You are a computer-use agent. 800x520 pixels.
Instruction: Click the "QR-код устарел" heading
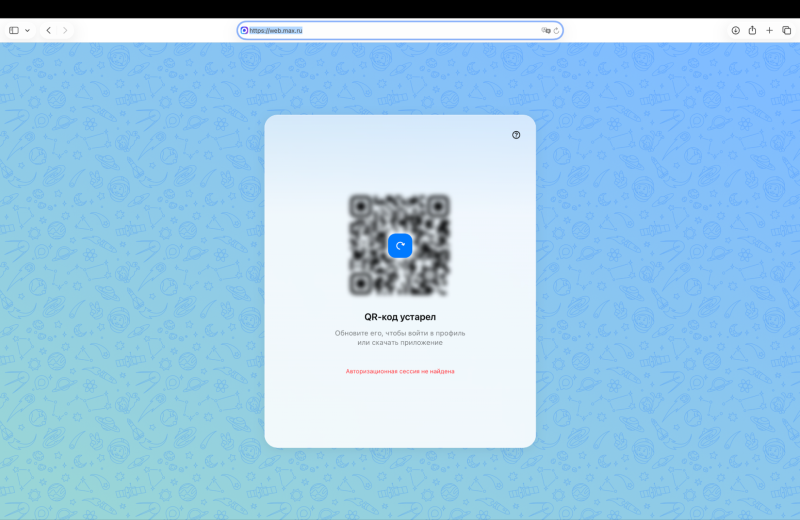pos(400,317)
